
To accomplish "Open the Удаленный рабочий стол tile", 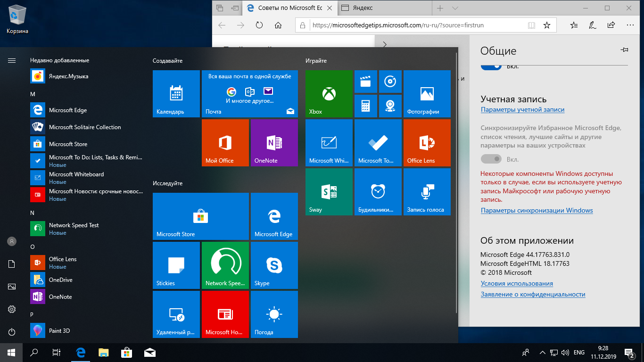I will [176, 314].
